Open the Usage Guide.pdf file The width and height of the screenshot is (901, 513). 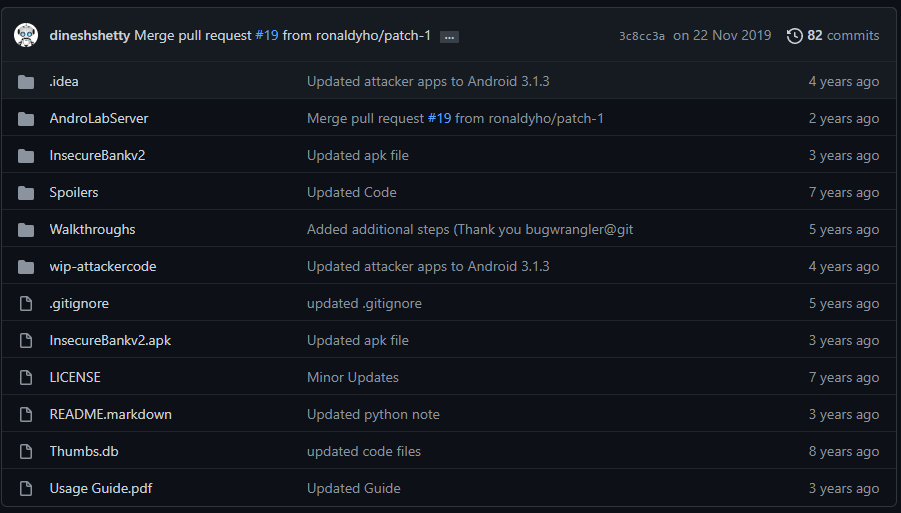[x=101, y=489]
